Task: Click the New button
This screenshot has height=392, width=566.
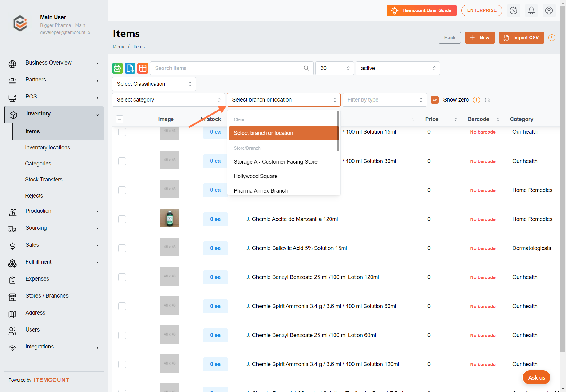Action: [x=480, y=38]
